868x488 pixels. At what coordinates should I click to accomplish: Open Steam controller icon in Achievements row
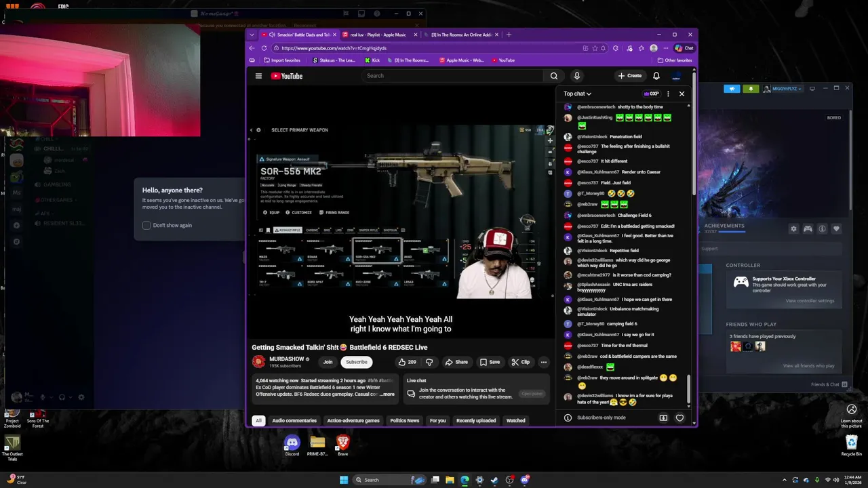pos(808,229)
